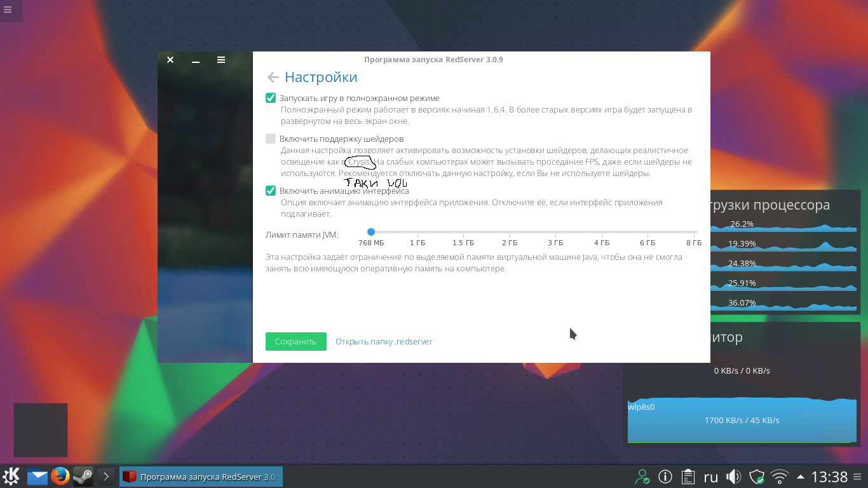Open the panel settings icon after the clock
Viewport: 868px width, 488px height.
pos(858,476)
